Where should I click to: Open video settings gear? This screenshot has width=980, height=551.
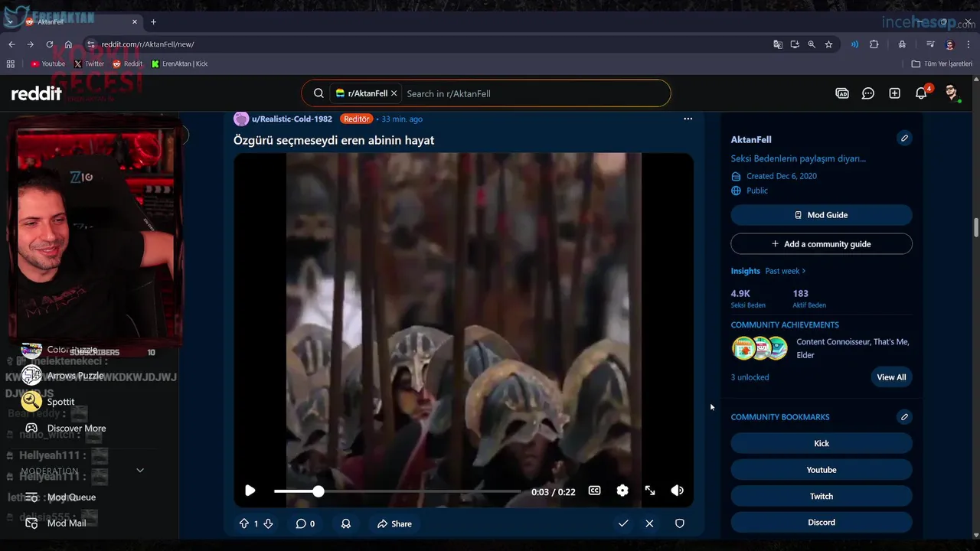(622, 491)
